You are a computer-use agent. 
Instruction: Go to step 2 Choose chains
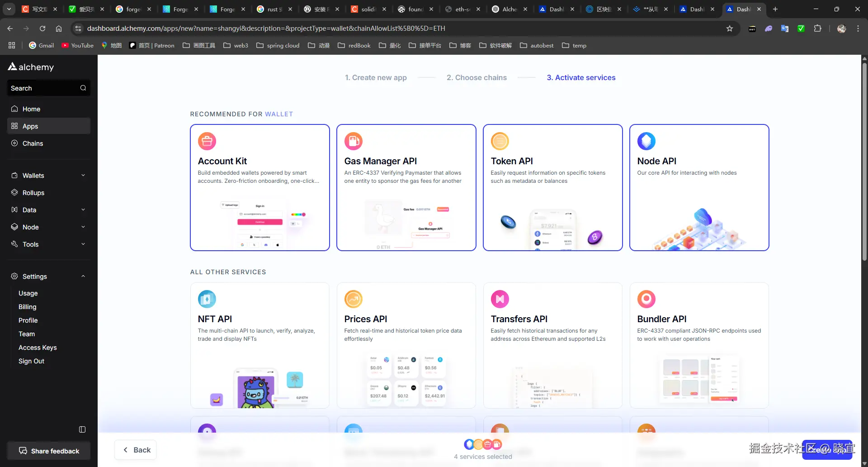click(476, 78)
